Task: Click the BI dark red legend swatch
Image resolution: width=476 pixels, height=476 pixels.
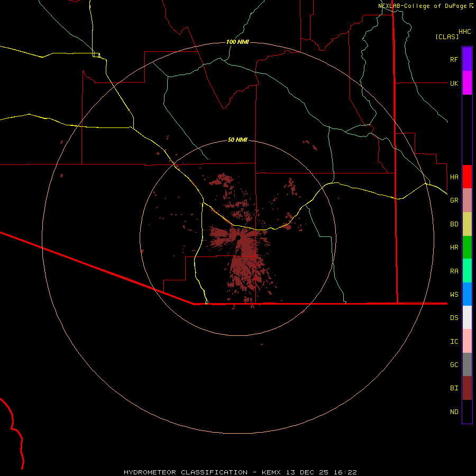Action: [x=467, y=388]
